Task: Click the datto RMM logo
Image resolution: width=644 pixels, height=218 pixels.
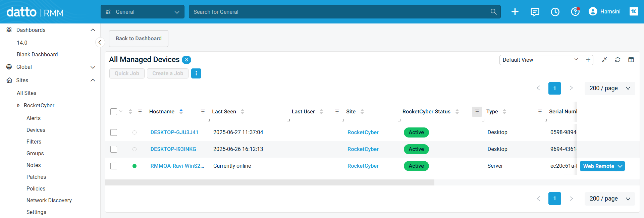Action: tap(35, 12)
